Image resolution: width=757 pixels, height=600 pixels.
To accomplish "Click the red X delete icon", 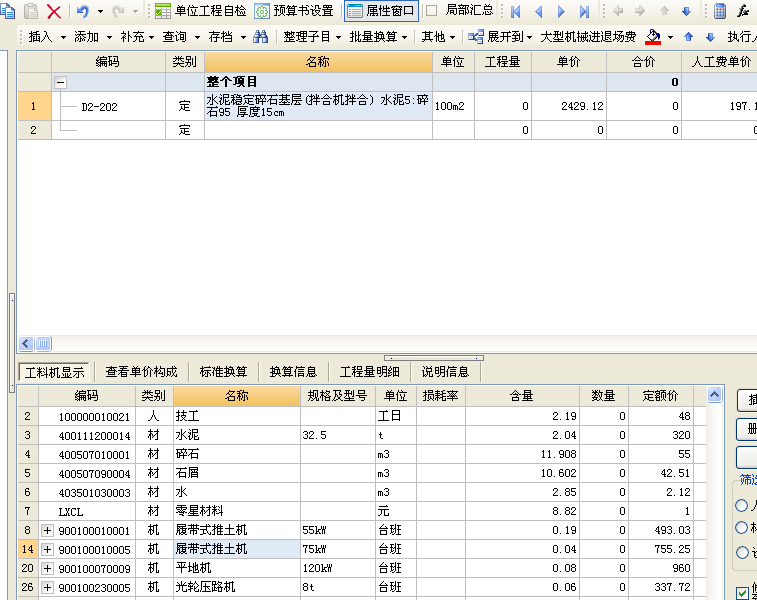I will 54,11.
